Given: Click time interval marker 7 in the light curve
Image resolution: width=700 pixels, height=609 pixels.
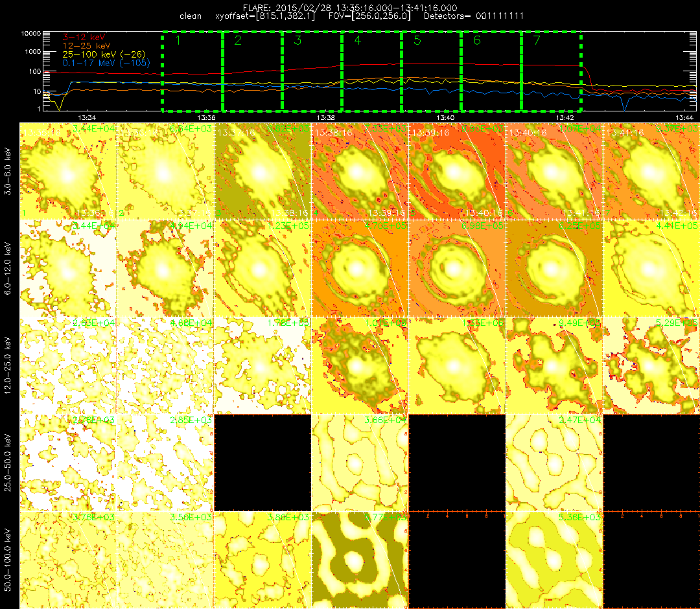Looking at the screenshot, I should 537,40.
